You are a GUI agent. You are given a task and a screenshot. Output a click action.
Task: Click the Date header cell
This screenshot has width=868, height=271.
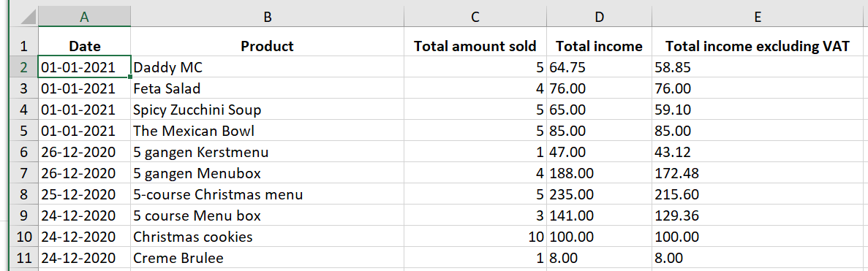(x=84, y=46)
